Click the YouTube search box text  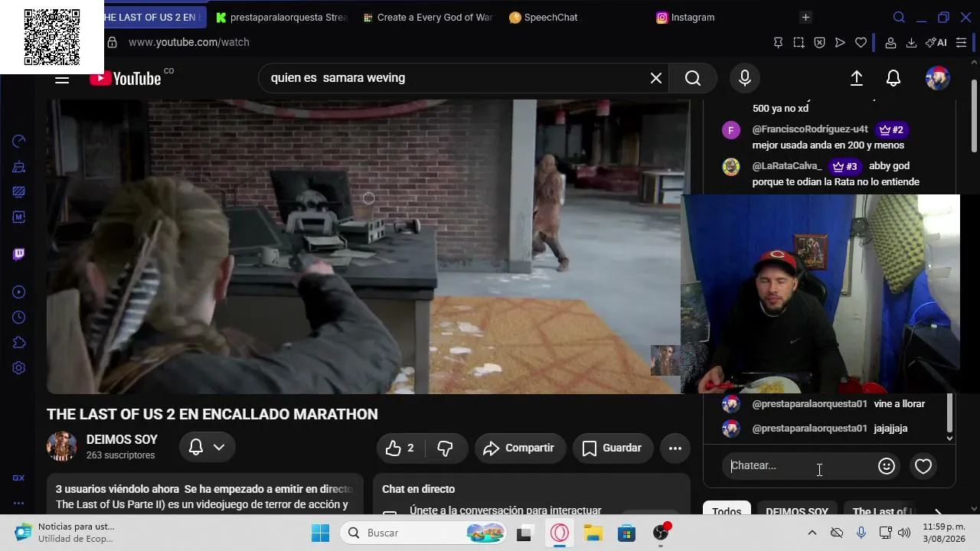point(338,78)
